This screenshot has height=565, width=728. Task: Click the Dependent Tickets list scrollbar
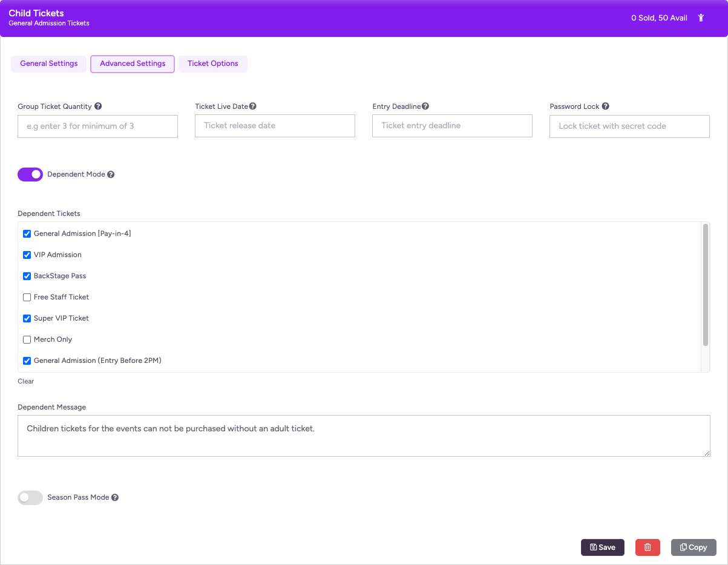pos(706,284)
